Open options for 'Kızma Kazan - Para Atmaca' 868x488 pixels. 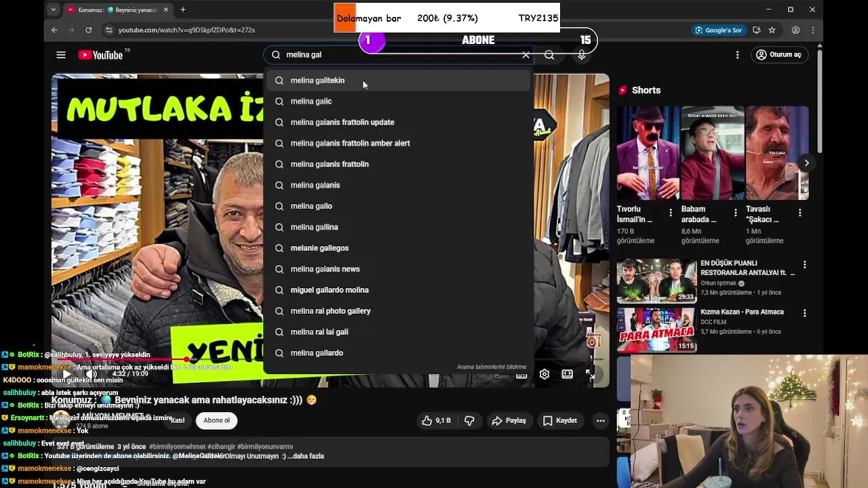pos(804,313)
